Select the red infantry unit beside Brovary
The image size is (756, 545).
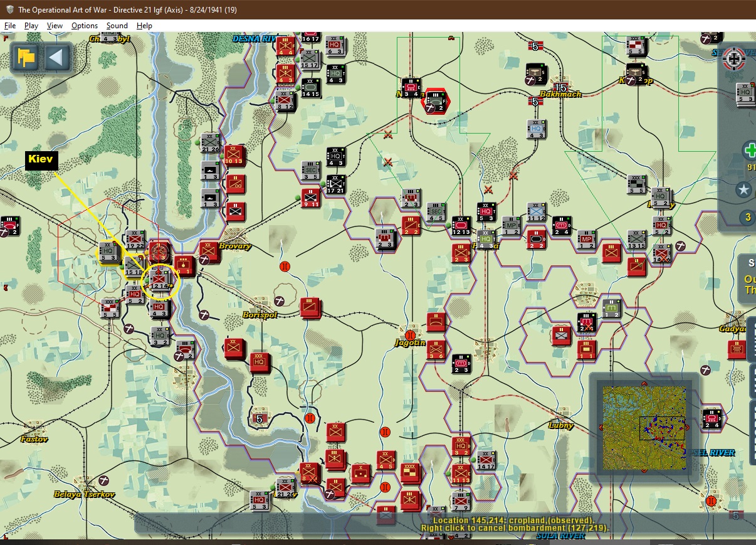(209, 251)
